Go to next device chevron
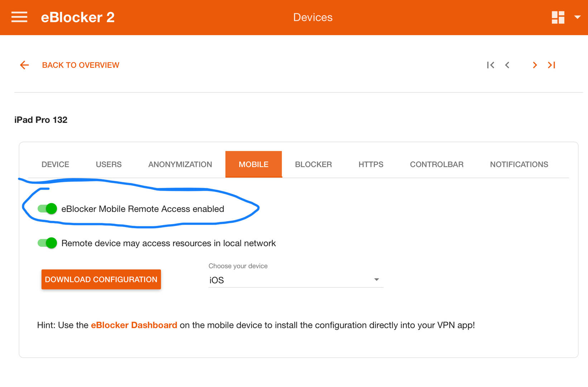Viewport: 588px width, 387px height. point(535,65)
